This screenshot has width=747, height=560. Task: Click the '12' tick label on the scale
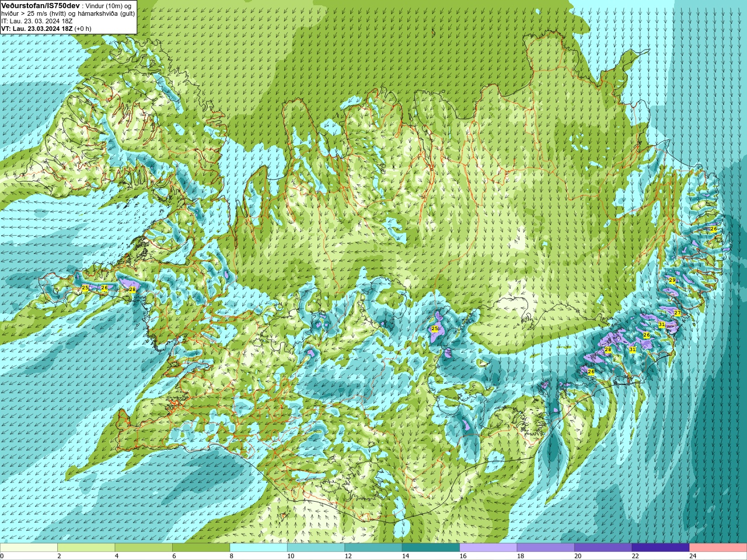[x=348, y=556]
